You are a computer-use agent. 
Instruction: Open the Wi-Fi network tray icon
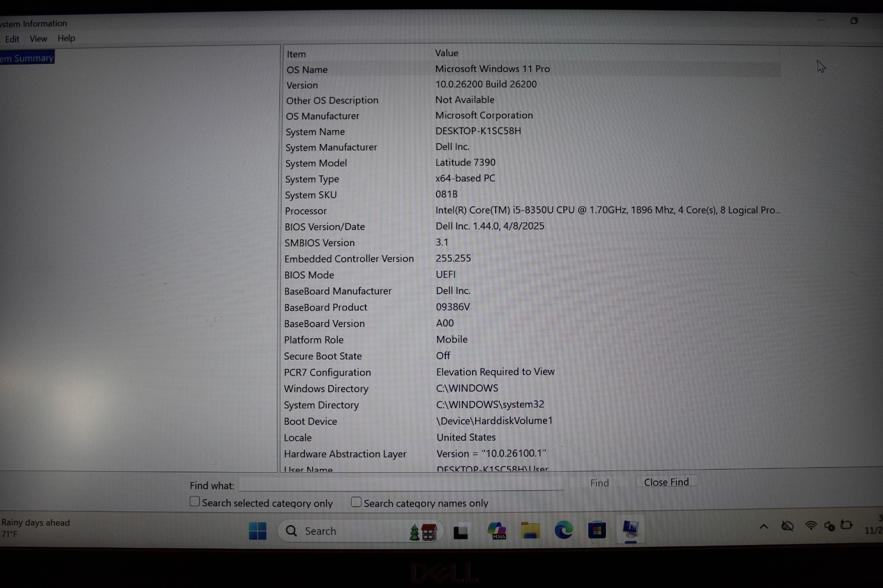click(811, 525)
